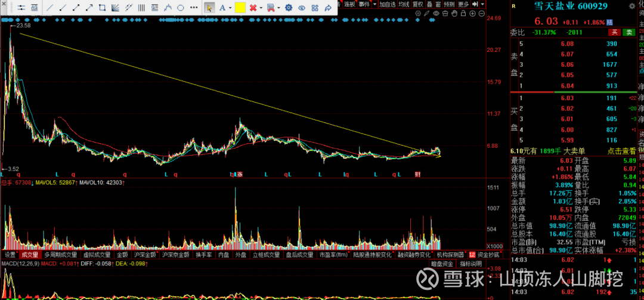Open drawing toolbar gear settings
644x300 pixels.
point(289,7)
